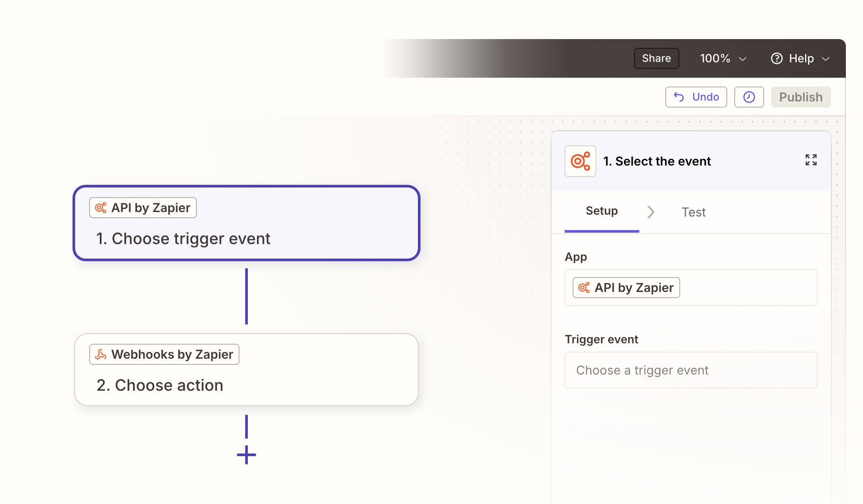Screen dimensions: 863x504
Task: Open the zoom level 100% dropdown
Action: (x=723, y=58)
